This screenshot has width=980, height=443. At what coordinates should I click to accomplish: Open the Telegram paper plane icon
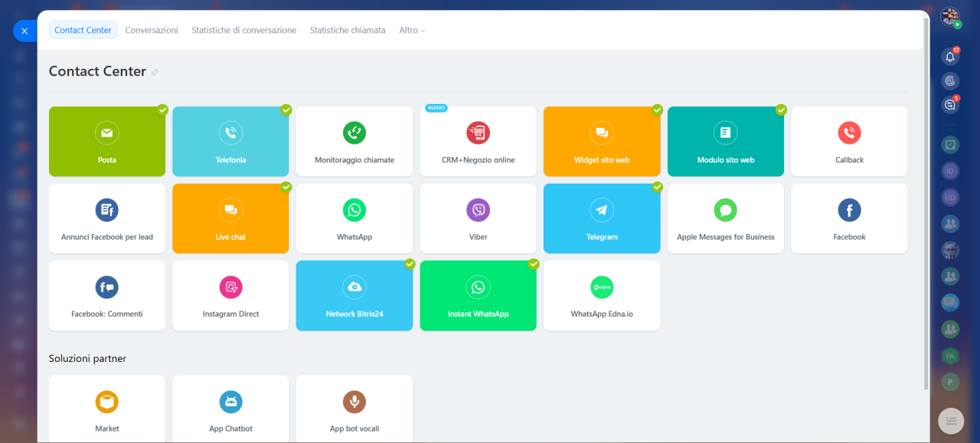pos(602,210)
